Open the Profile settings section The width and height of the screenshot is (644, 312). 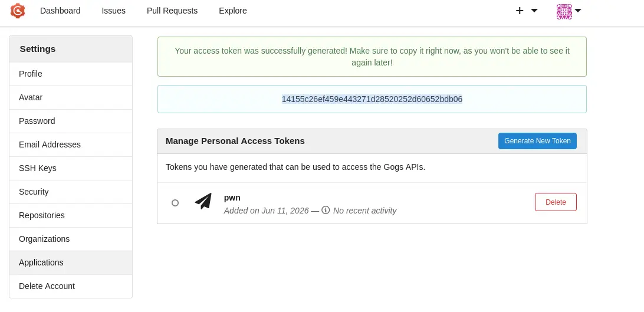coord(71,74)
